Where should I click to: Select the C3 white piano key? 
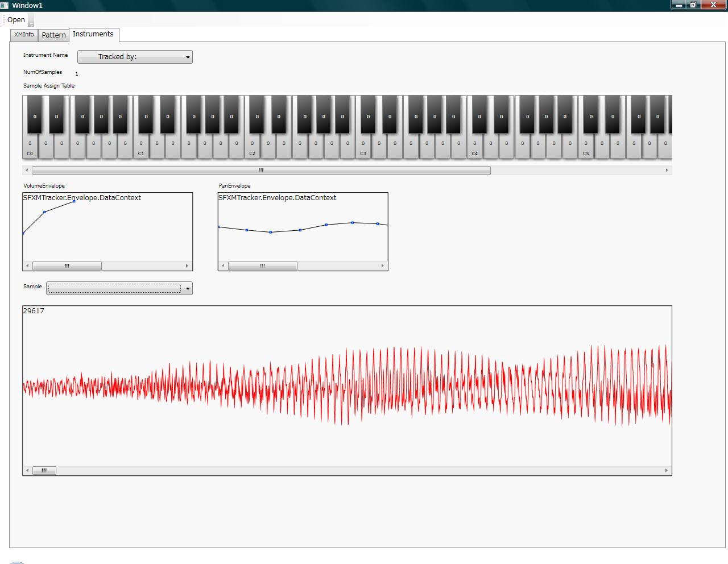(363, 147)
